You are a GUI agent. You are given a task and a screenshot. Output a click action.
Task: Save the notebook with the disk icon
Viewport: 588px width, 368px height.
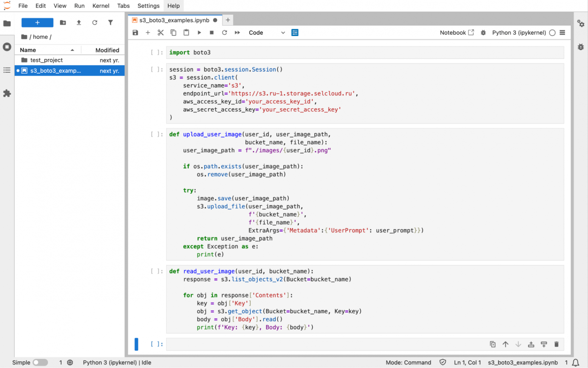135,33
